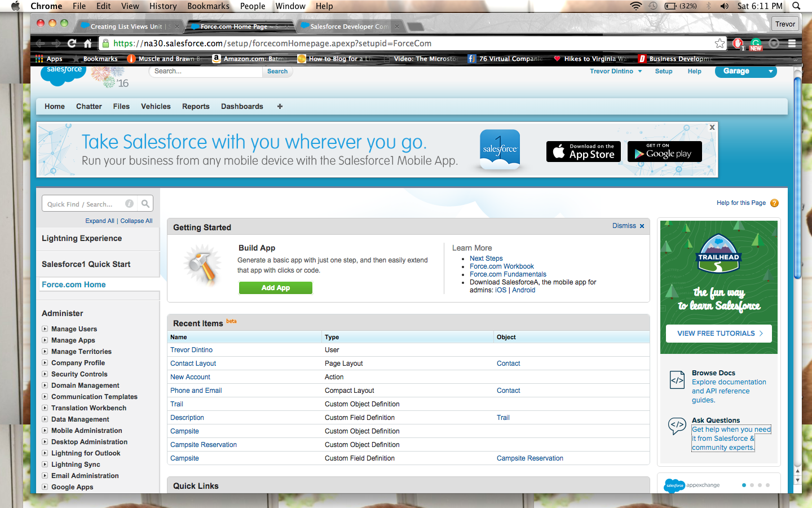The height and width of the screenshot is (508, 812).
Task: Expand Security Controls section
Action: point(45,374)
